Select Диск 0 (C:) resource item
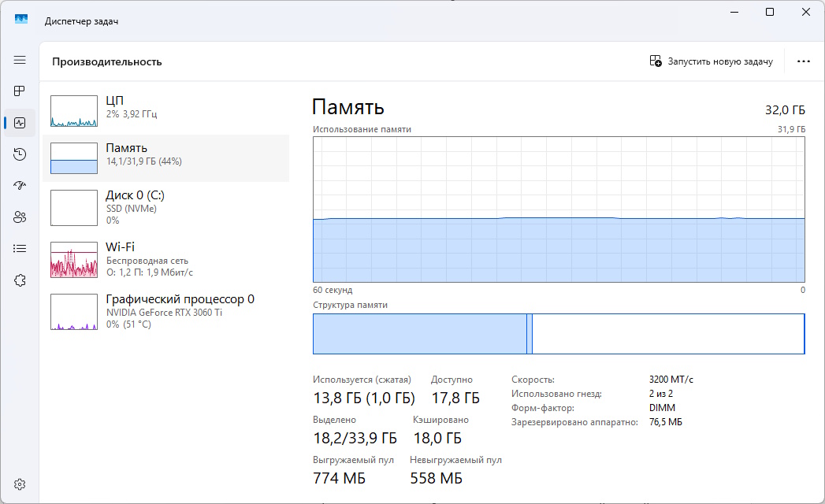 point(165,207)
